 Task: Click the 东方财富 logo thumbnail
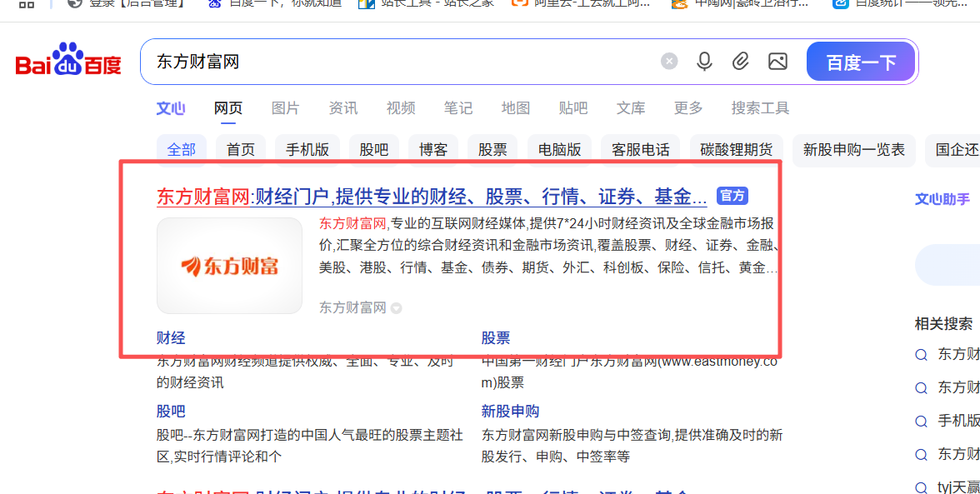pos(229,265)
